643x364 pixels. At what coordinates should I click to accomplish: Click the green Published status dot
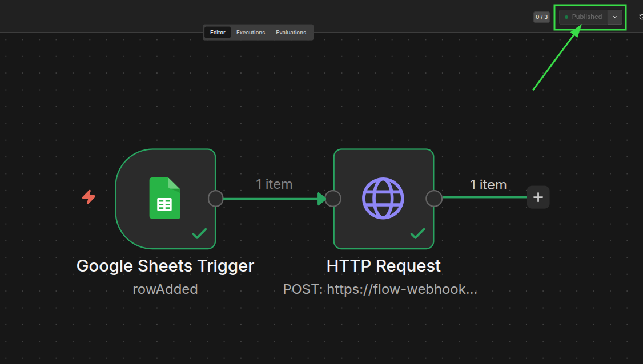point(566,17)
